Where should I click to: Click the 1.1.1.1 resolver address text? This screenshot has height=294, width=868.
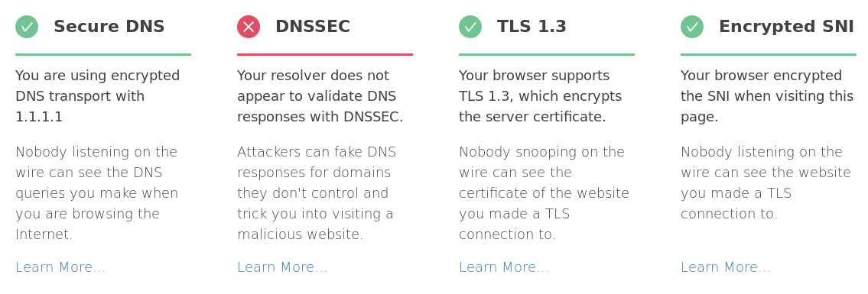click(39, 117)
